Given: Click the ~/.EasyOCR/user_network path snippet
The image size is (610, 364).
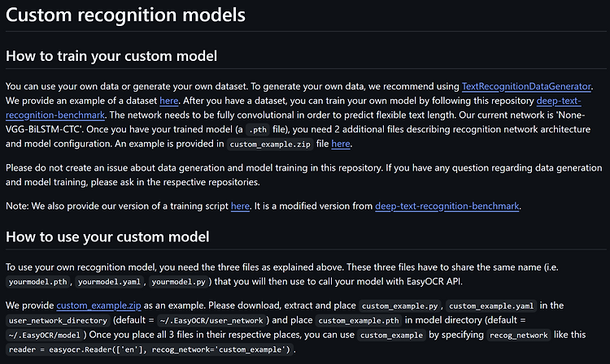Looking at the screenshot, I should click(x=211, y=320).
